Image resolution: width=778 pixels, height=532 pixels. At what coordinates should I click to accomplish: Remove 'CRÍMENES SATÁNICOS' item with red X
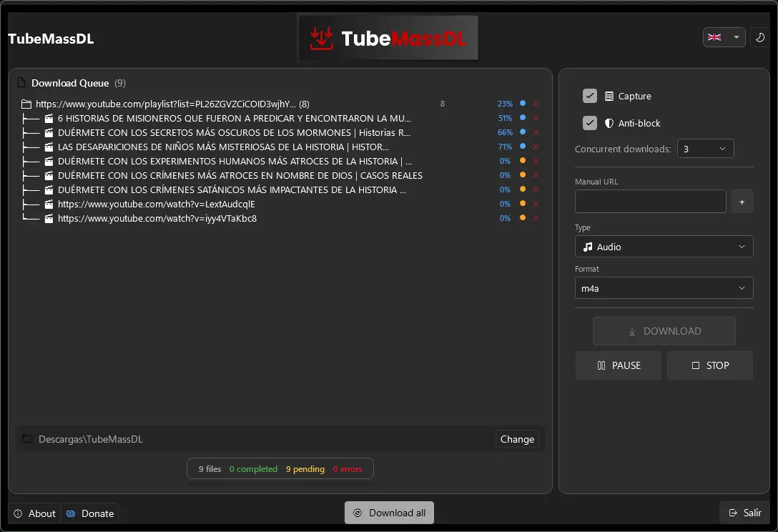(x=536, y=189)
